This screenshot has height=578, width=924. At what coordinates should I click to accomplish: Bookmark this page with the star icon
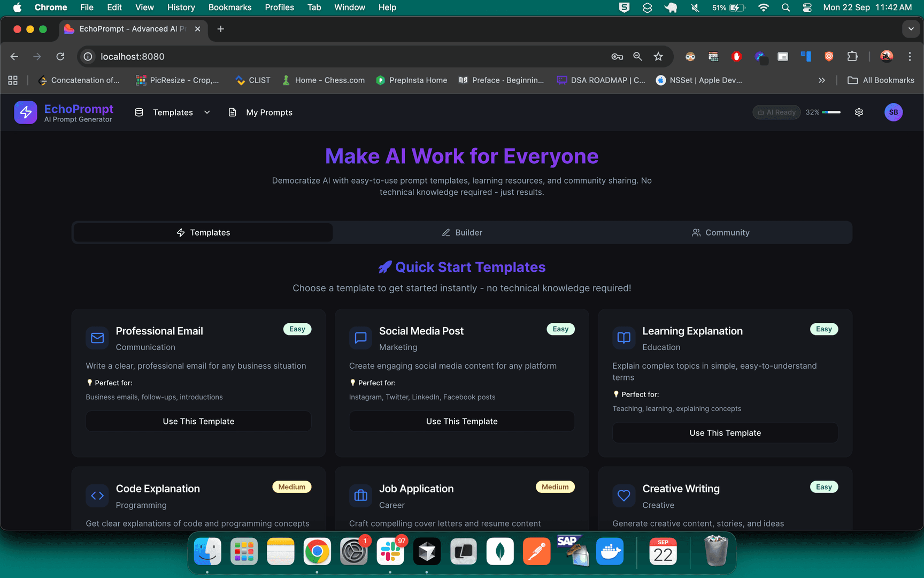click(x=658, y=57)
